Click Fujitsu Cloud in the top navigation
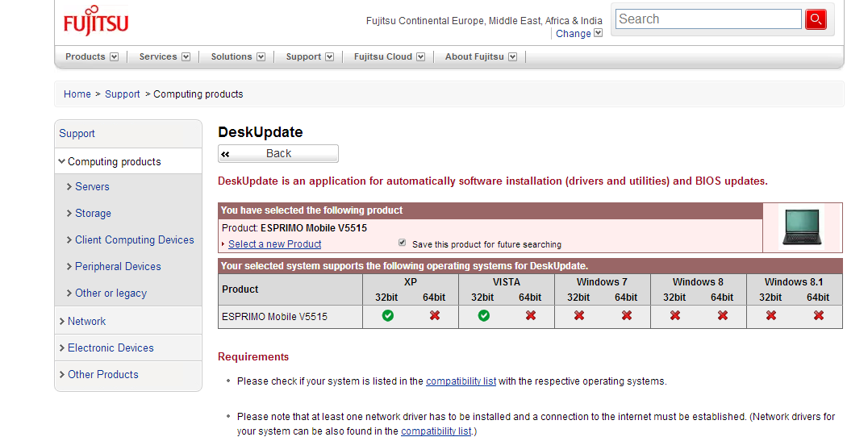Viewport: 868px width, 437px height. point(383,57)
